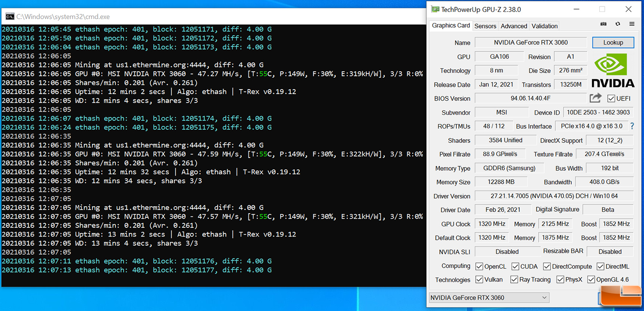Click the Digital Signature field showing Beta
The width and height of the screenshot is (644, 311).
(x=608, y=210)
